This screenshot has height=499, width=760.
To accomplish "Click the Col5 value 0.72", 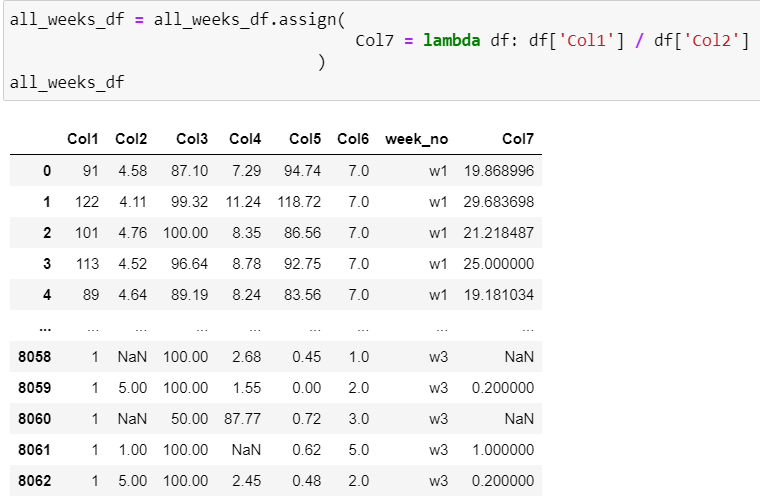I will click(x=306, y=419).
